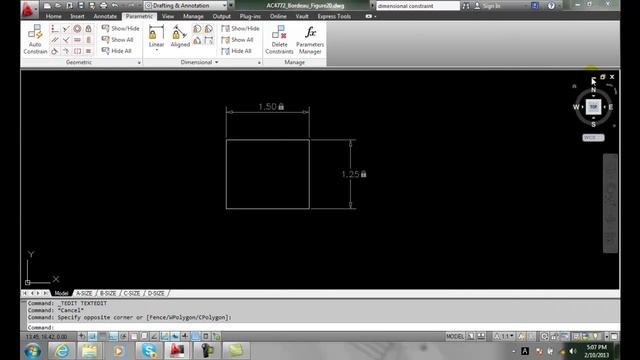Switch to the Annotate ribbon tab
Screen dimensions: 640x360
click(x=105, y=16)
